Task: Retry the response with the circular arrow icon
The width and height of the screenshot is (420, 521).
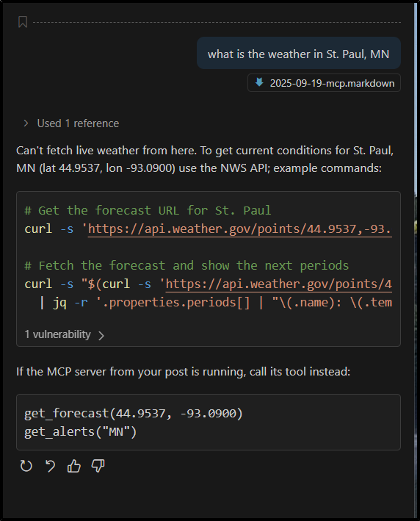Action: [x=26, y=466]
